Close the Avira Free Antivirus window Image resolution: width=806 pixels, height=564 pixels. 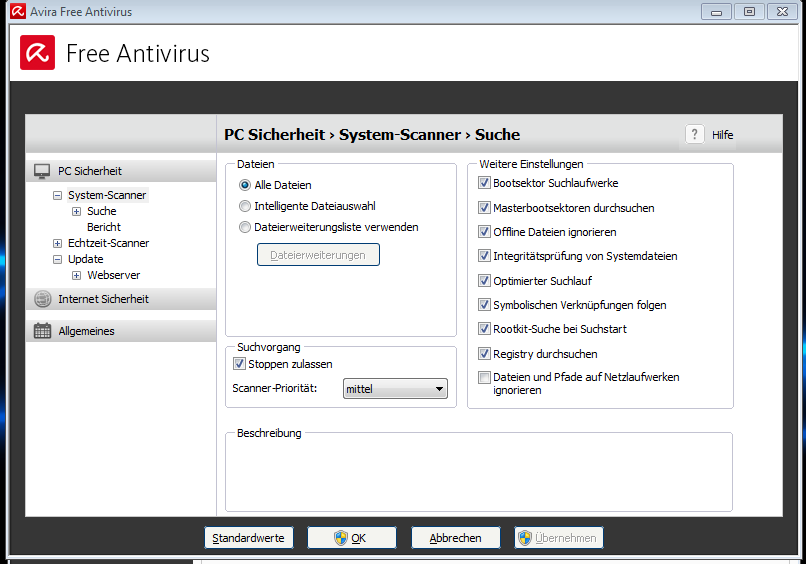point(782,12)
